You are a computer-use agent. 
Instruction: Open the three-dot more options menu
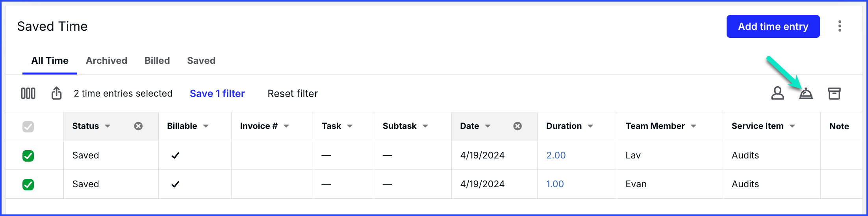point(840,26)
